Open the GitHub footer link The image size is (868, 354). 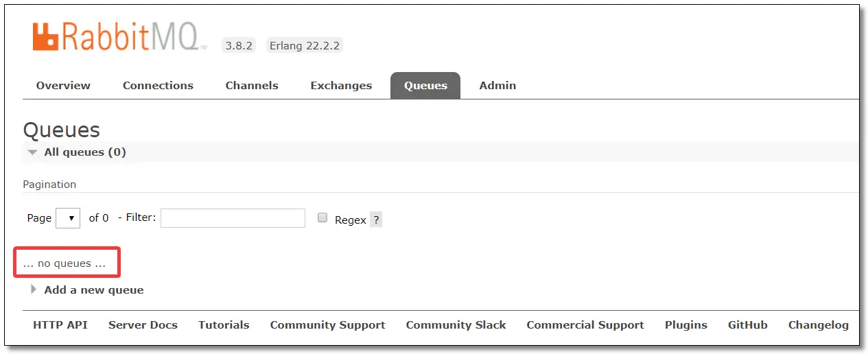point(748,325)
